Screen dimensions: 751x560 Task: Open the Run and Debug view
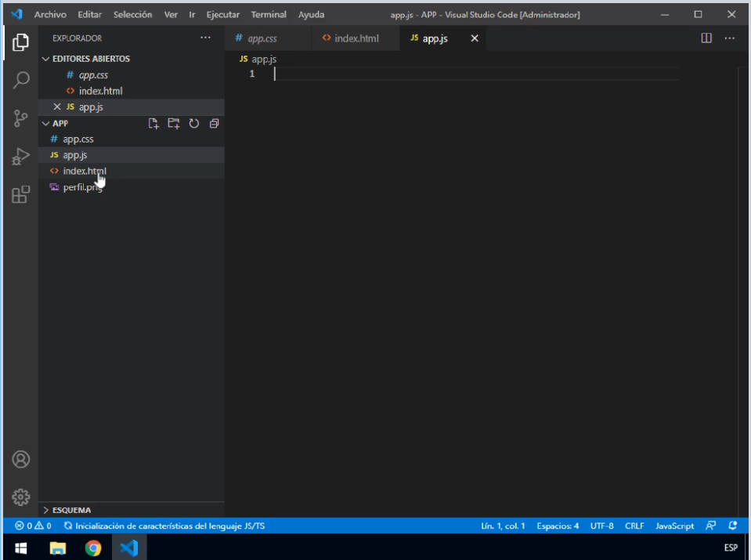(20, 156)
